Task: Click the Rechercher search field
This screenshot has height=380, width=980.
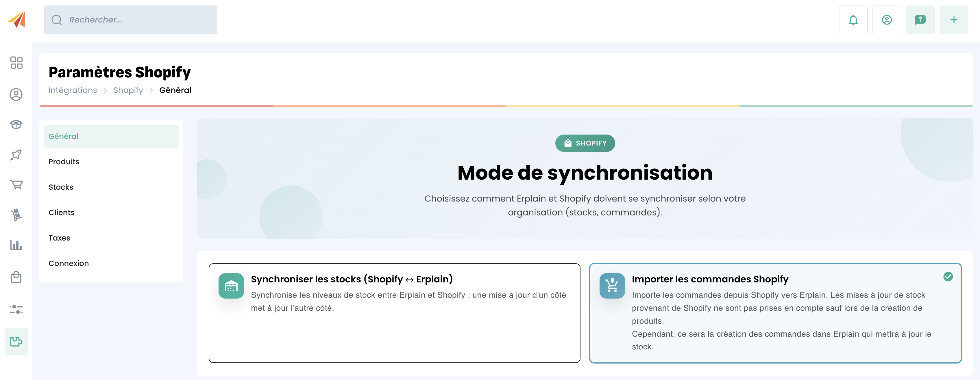Action: 130,20
